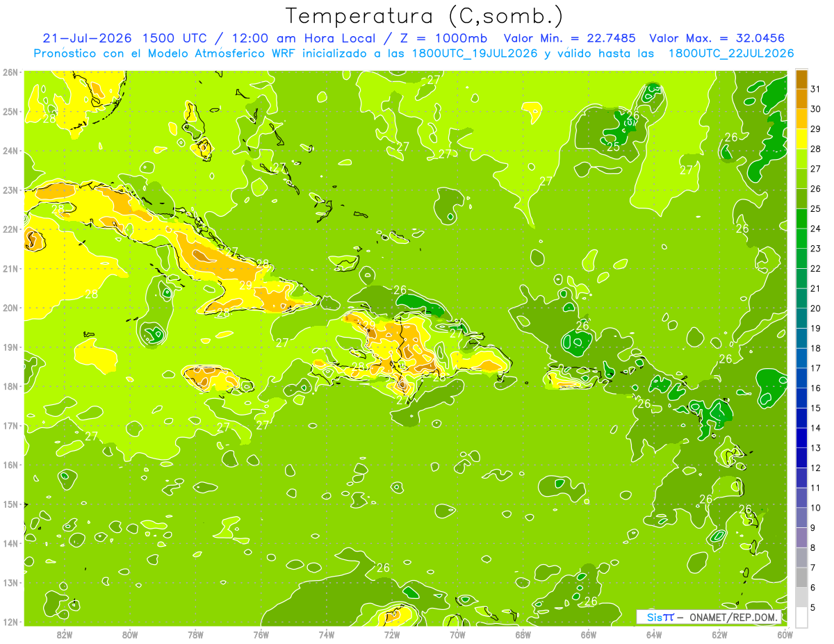Click the 16N latitude axis label

click(x=10, y=465)
